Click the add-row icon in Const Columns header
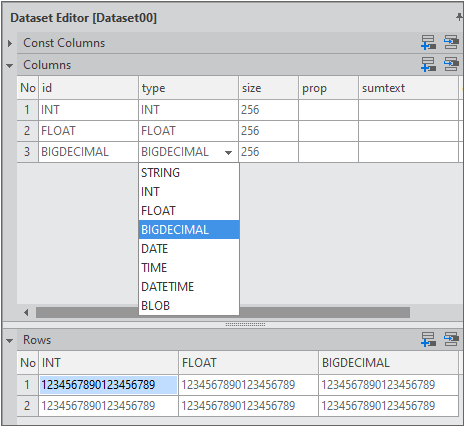 428,43
